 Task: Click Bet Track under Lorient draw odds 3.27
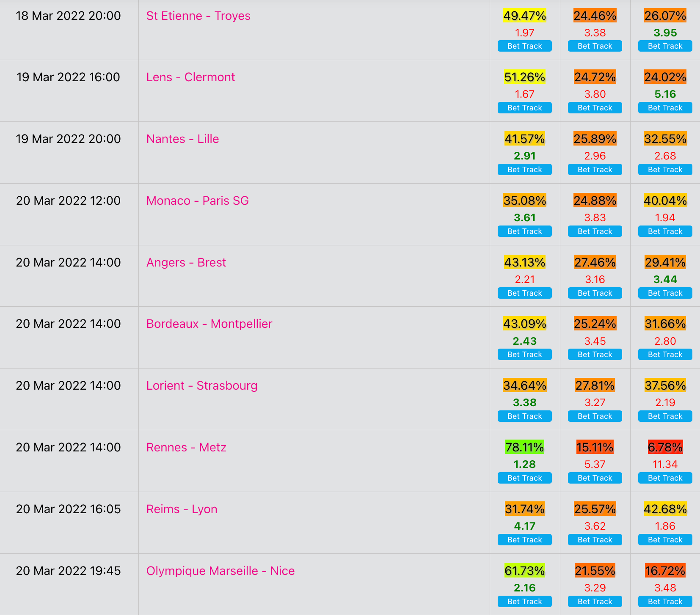tap(595, 416)
